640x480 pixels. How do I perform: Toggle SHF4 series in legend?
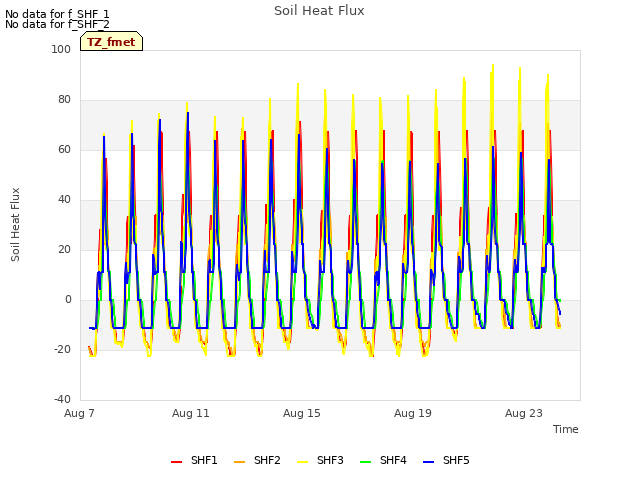pyautogui.click(x=383, y=460)
